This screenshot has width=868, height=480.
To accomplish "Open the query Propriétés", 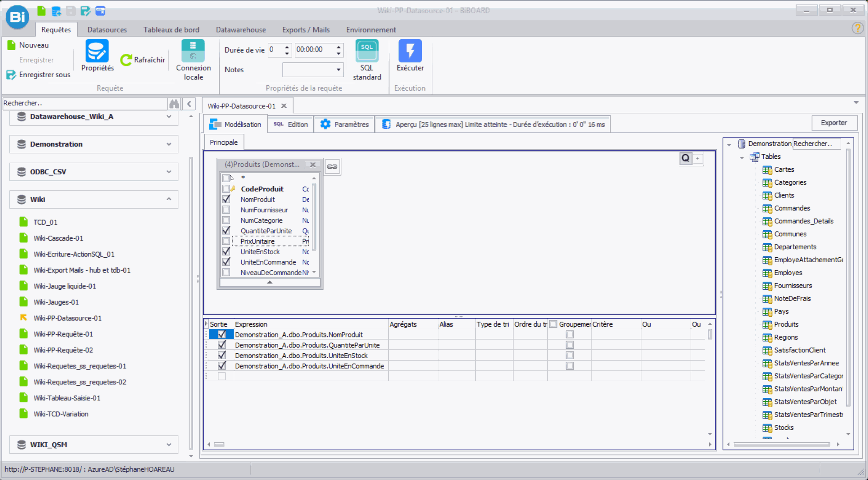I will coord(97,56).
